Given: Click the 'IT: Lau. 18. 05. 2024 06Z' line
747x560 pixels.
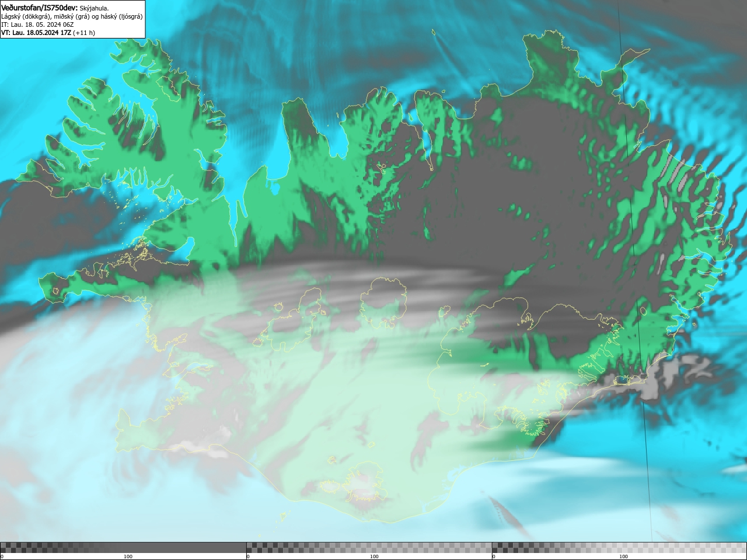Looking at the screenshot, I should click(x=37, y=24).
